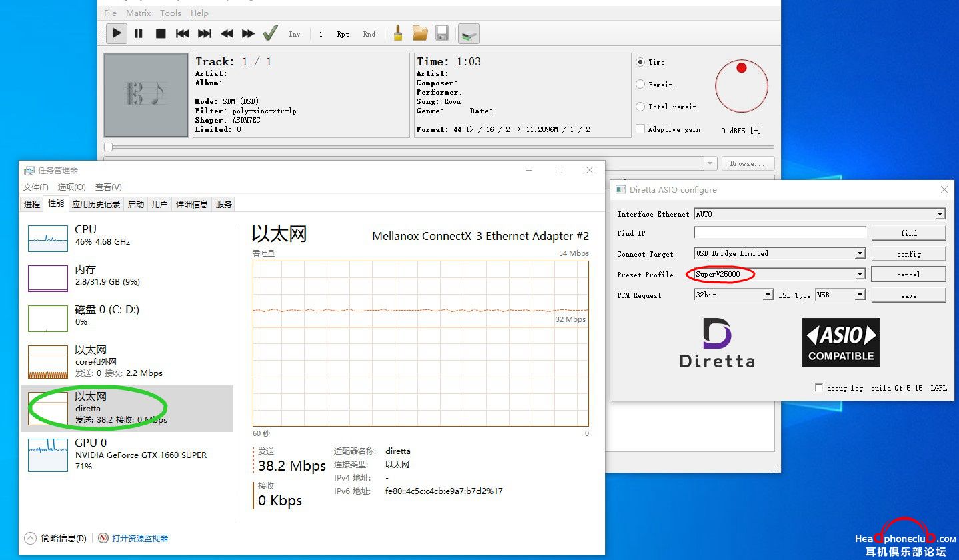Enable the debug log checkbox

pyautogui.click(x=819, y=387)
